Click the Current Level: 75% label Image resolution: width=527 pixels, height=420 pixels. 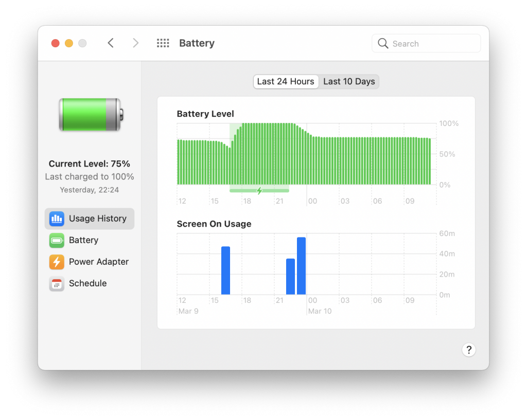click(89, 163)
